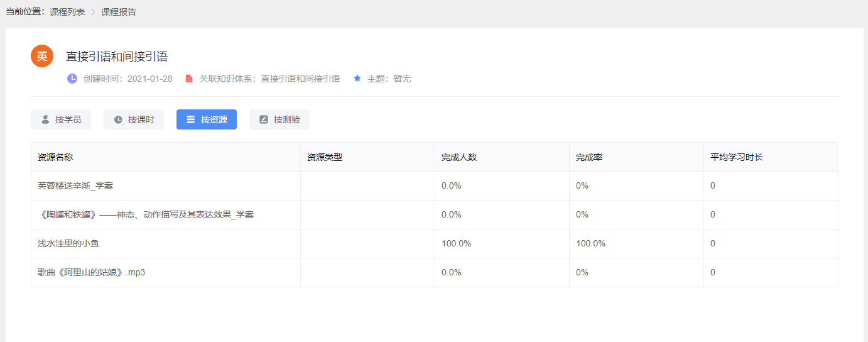Switch to the 按课时 tab
Viewport: 868px width, 342px height.
[x=134, y=119]
